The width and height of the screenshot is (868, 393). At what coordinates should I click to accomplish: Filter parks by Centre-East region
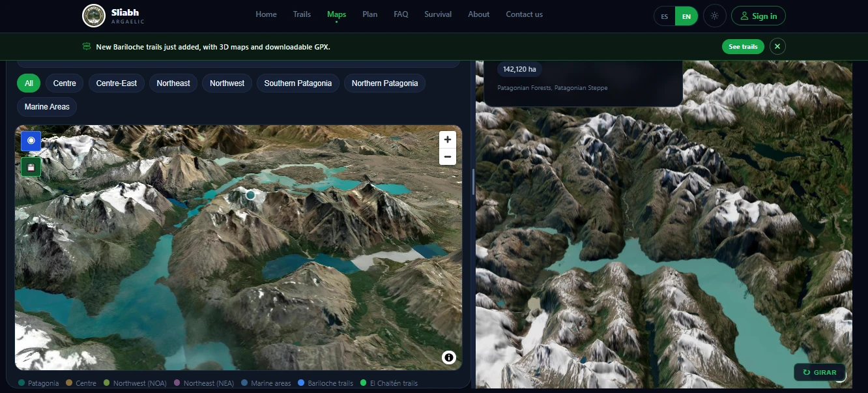click(117, 83)
